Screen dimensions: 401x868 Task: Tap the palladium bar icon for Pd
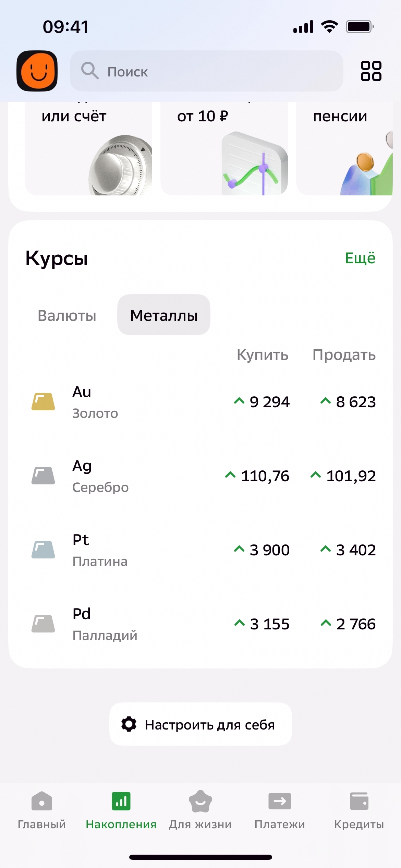43,624
